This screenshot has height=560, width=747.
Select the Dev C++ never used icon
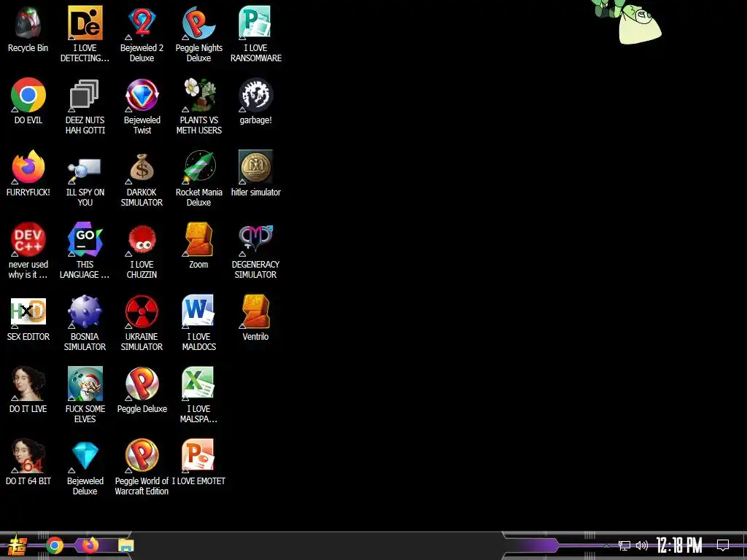click(x=28, y=239)
